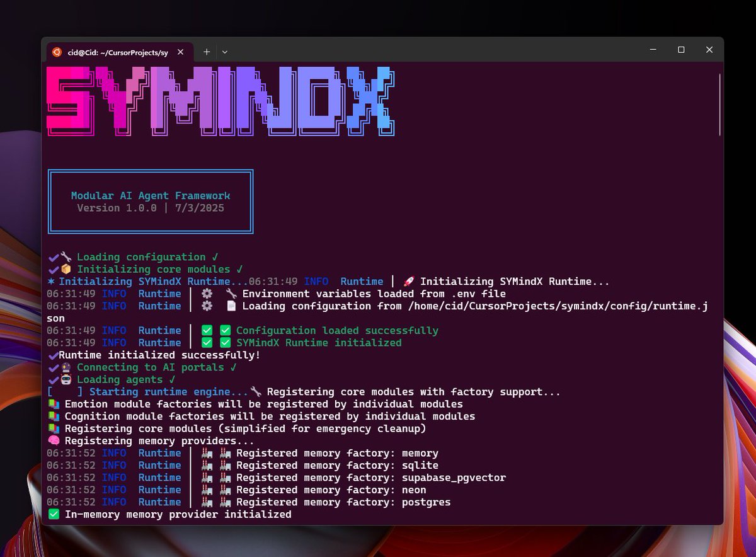Click 'Cognition module factories will be registered' line

click(270, 416)
